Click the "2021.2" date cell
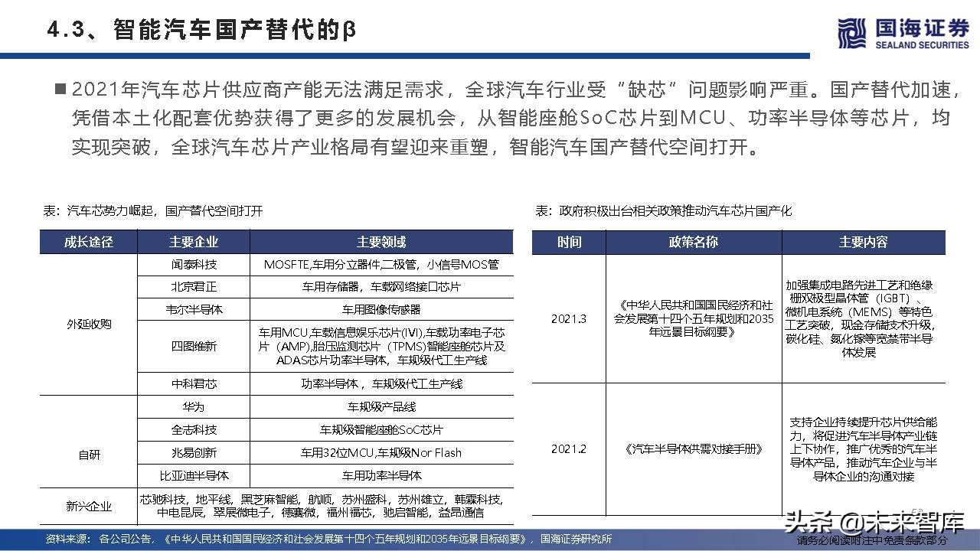The width and height of the screenshot is (980, 551). click(569, 449)
